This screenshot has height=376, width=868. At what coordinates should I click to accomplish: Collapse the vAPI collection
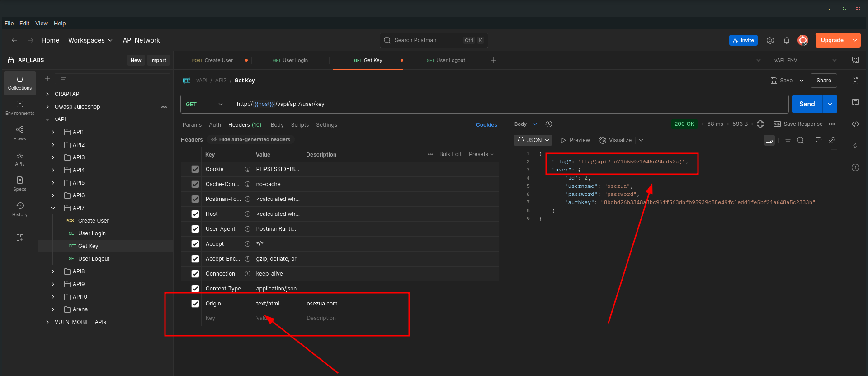[47, 119]
